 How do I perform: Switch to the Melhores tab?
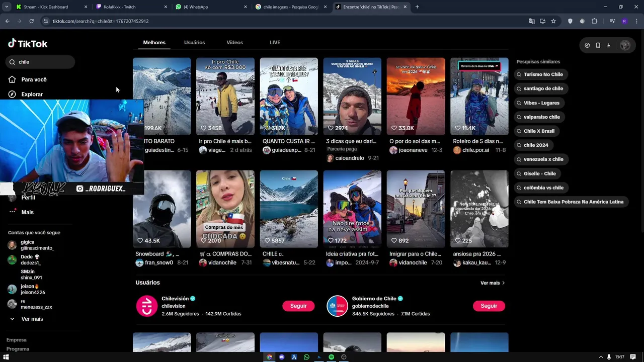coord(154,43)
